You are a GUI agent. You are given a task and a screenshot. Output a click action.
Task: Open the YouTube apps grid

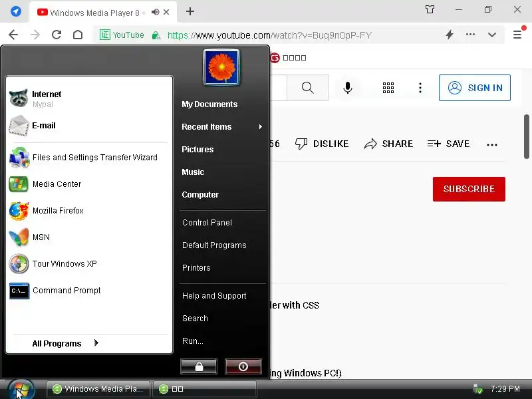click(388, 88)
